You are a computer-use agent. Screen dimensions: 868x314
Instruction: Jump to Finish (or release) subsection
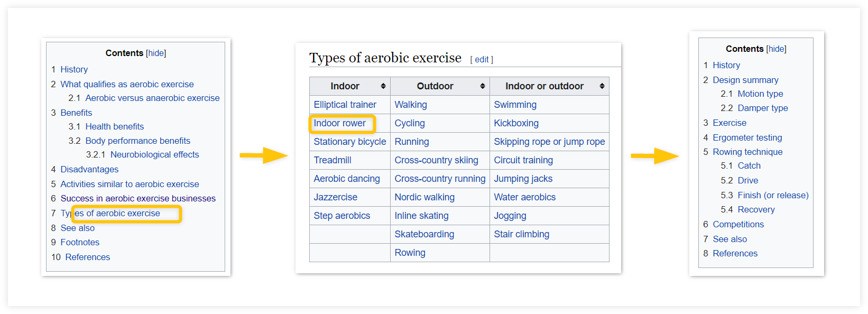click(773, 195)
